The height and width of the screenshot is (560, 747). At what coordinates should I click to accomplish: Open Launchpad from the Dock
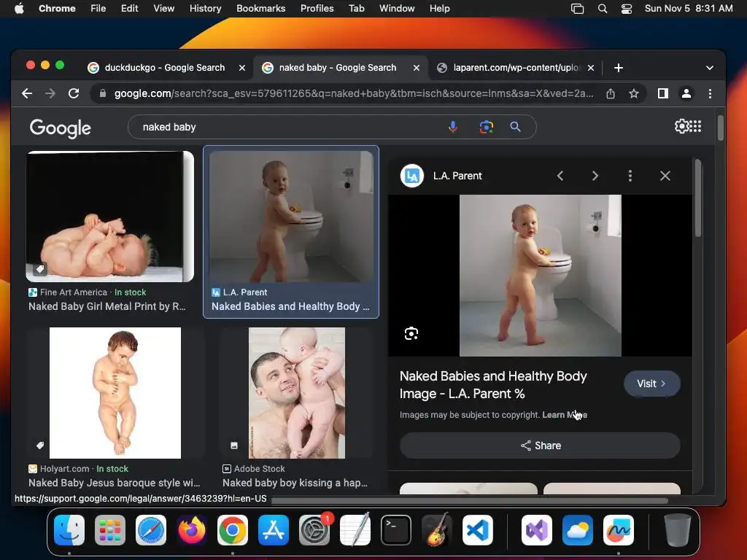click(110, 530)
